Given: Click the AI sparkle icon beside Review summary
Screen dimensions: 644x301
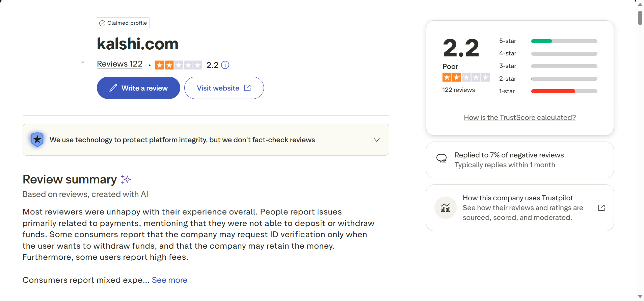Looking at the screenshot, I should pyautogui.click(x=126, y=179).
